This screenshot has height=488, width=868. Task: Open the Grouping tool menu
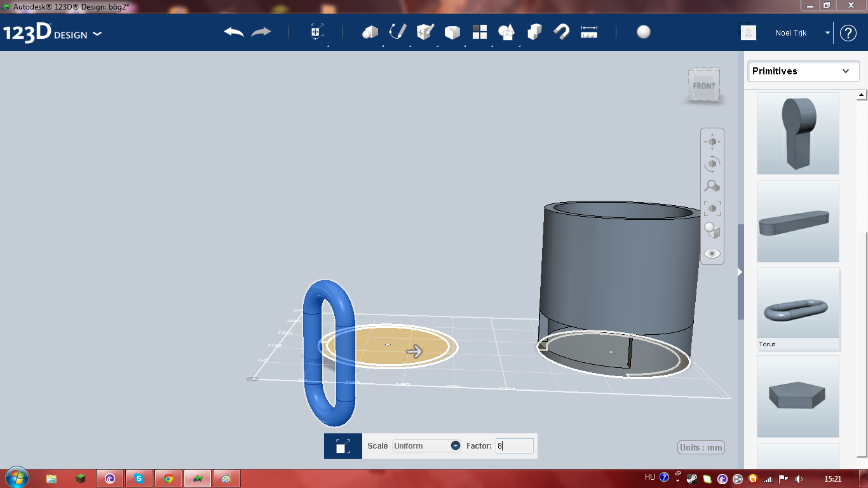pyautogui.click(x=506, y=32)
